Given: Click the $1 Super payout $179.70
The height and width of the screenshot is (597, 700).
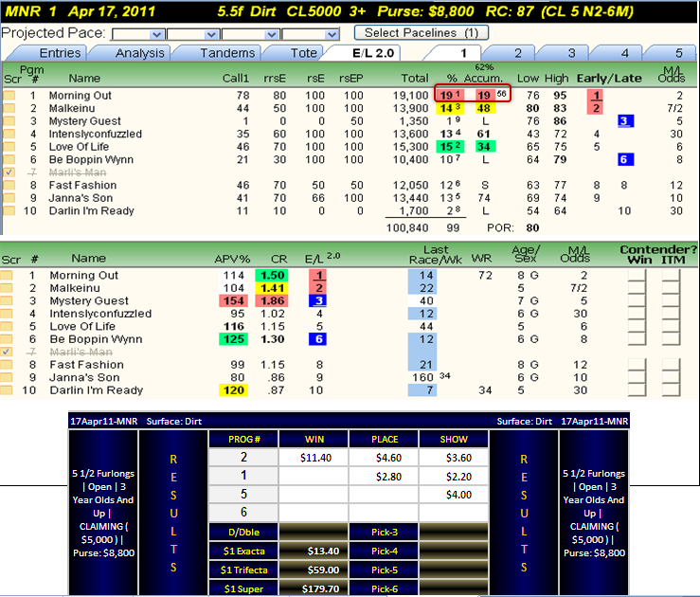Looking at the screenshot, I should 320,589.
